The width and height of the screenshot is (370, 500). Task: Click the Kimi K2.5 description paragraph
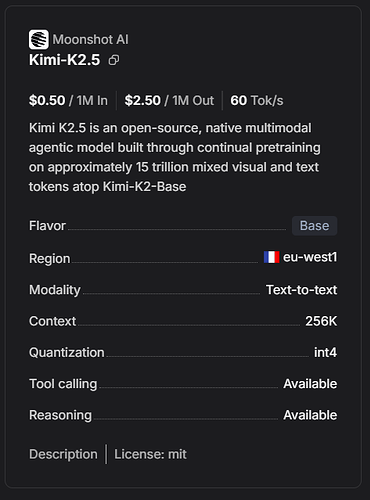[175, 157]
